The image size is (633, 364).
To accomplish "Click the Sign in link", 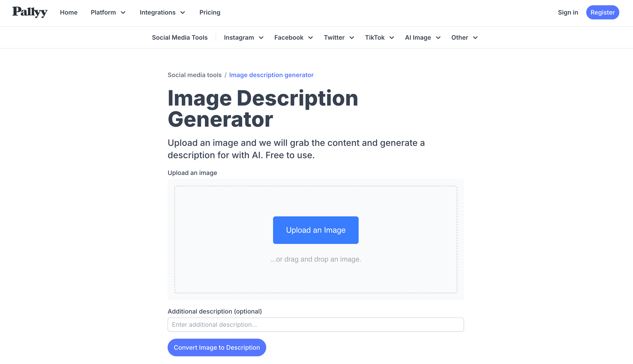I will point(568,12).
